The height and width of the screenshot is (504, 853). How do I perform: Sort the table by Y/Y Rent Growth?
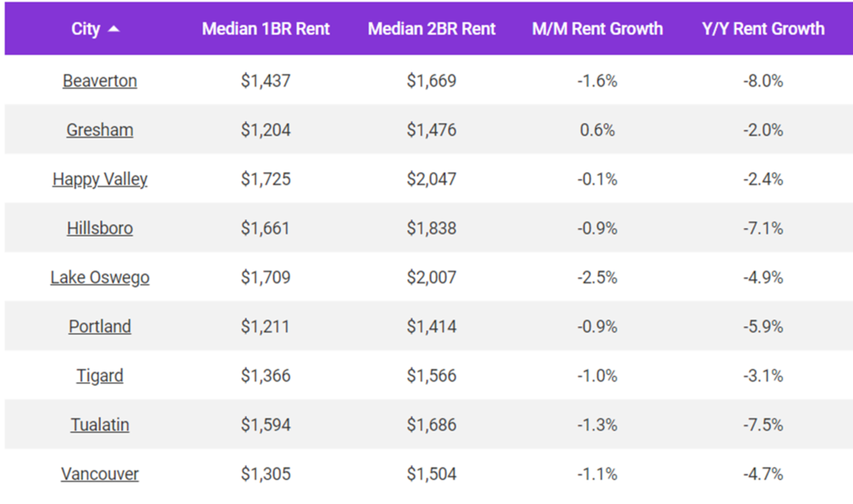[x=762, y=27]
